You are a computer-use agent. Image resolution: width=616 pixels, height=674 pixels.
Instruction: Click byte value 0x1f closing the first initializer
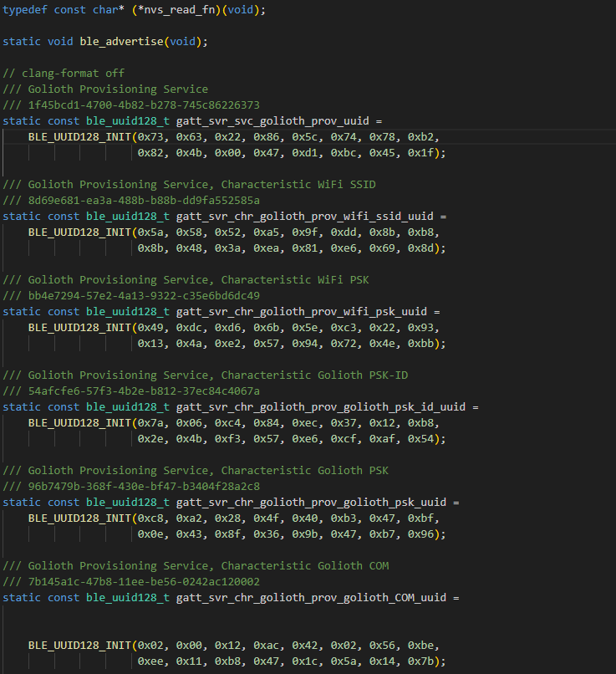click(x=420, y=152)
